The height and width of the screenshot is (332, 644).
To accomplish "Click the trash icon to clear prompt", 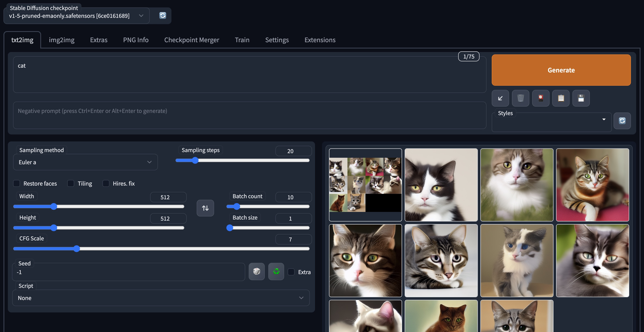I will point(520,98).
